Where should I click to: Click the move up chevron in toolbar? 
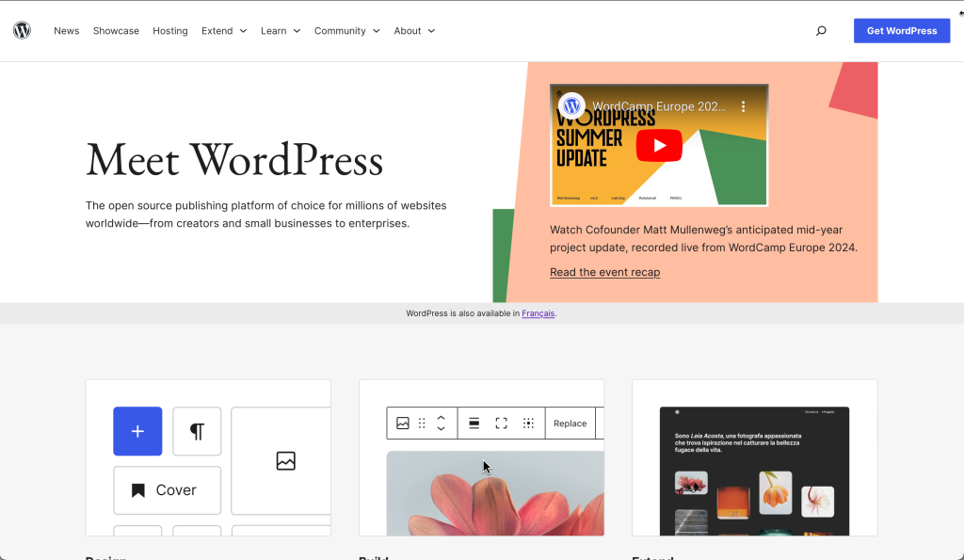point(441,418)
